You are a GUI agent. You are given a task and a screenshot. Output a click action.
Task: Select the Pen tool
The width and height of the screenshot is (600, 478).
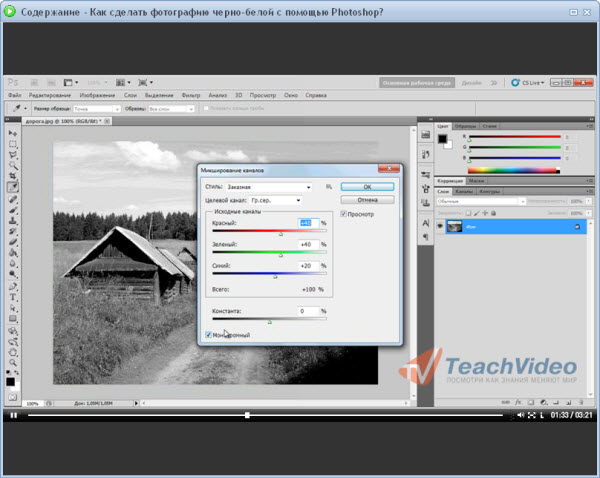(13, 285)
